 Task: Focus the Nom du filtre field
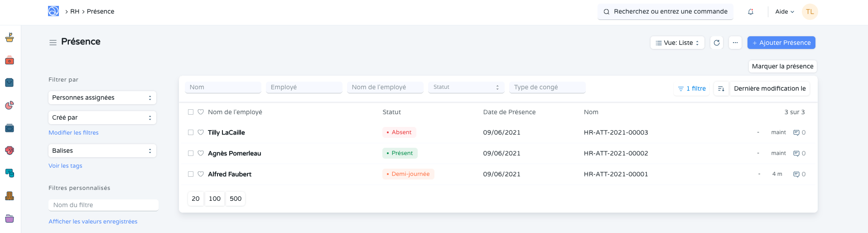coord(103,205)
